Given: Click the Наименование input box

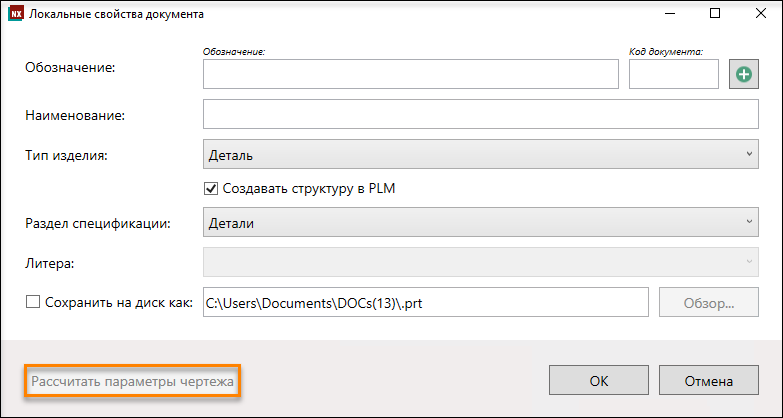Looking at the screenshot, I should pyautogui.click(x=481, y=114).
